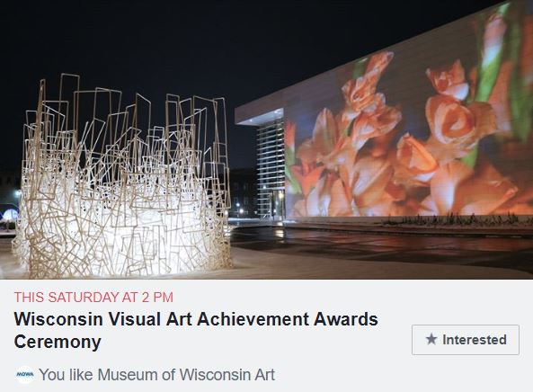Image resolution: width=533 pixels, height=392 pixels.
Task: Mark the event as Interested
Action: pos(466,340)
